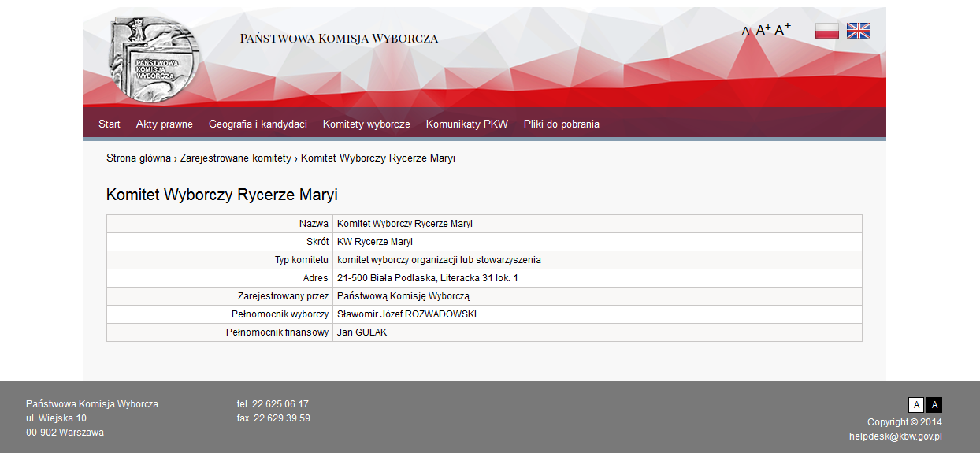Viewport: 980px width, 453px height.
Task: Open Komunikaty PKW menu
Action: point(467,124)
